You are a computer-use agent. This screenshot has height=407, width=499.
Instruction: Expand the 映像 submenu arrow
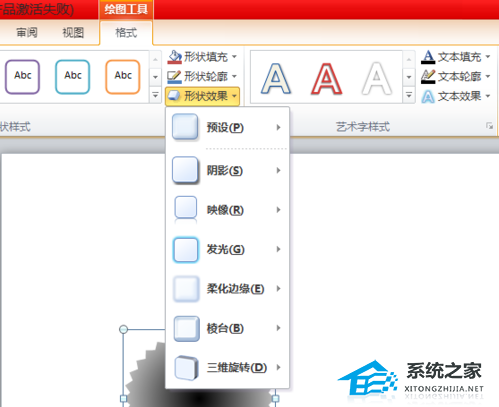tap(278, 210)
